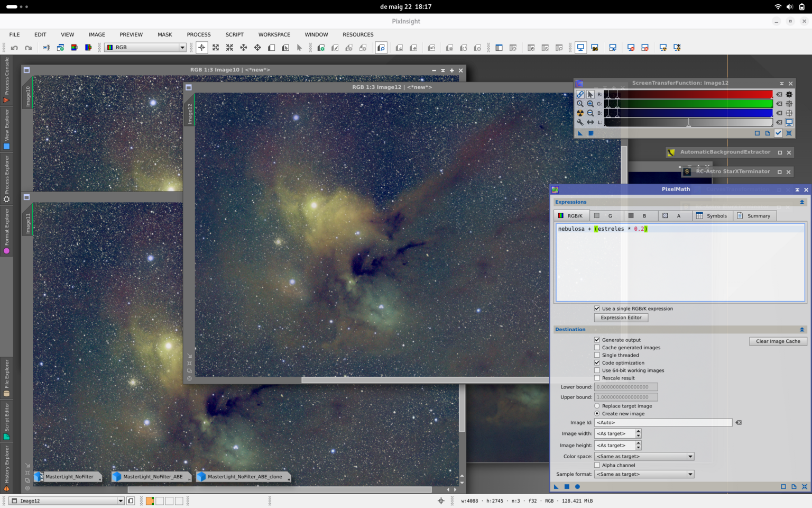
Task: Enable Alpha channel checkbox
Action: pos(597,465)
